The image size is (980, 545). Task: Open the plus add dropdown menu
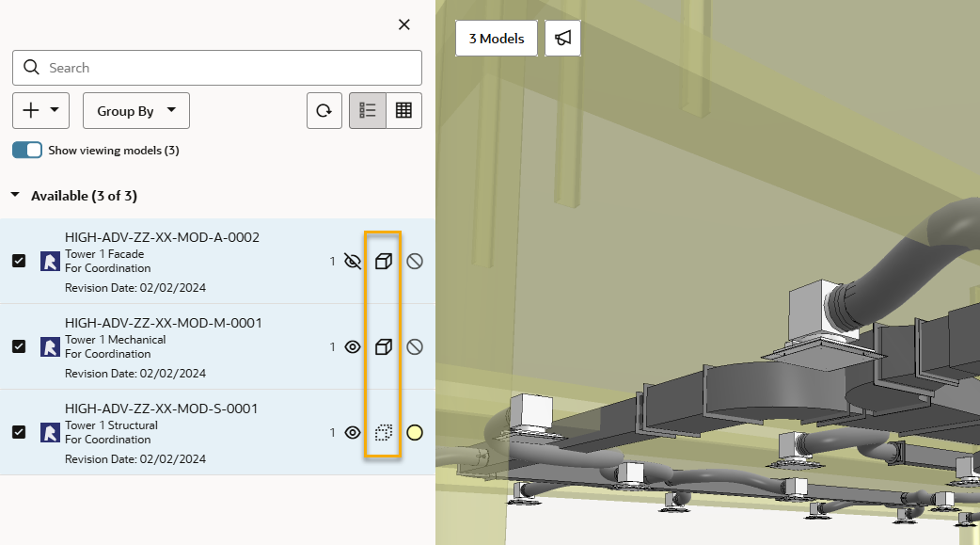[x=40, y=111]
